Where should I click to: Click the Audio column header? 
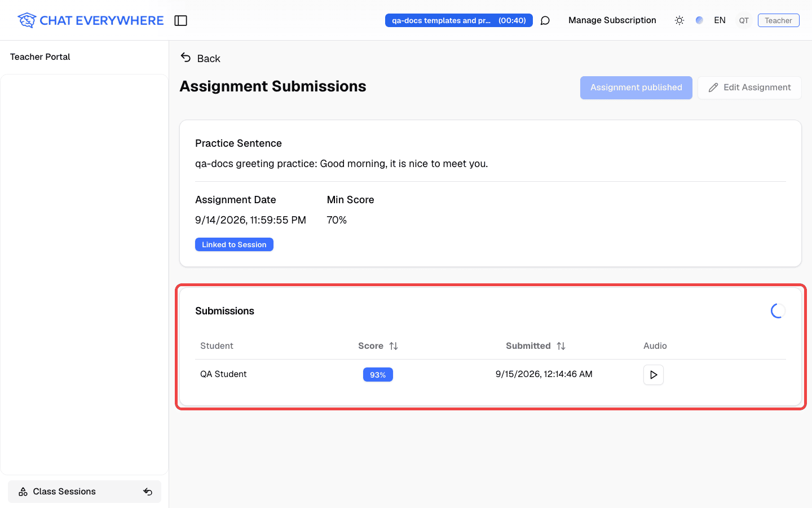pyautogui.click(x=655, y=346)
